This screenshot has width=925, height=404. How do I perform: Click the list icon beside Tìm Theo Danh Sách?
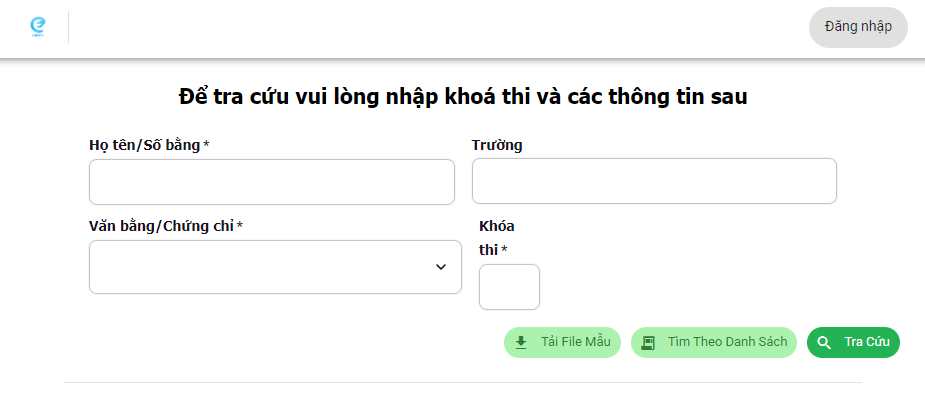(648, 342)
